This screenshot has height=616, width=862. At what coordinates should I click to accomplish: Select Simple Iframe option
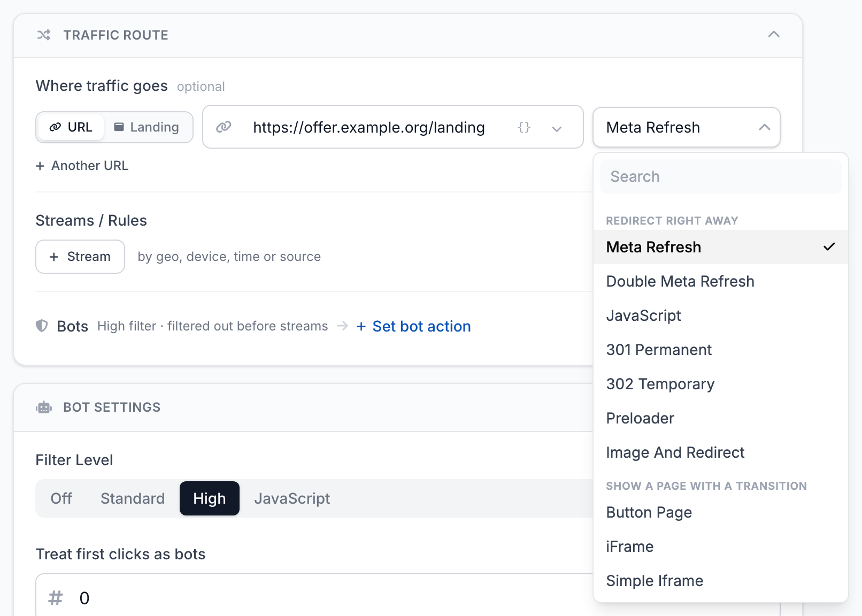pyautogui.click(x=721, y=581)
